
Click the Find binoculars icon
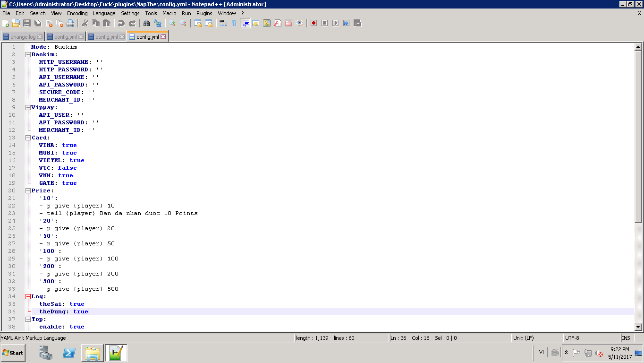coord(146,23)
